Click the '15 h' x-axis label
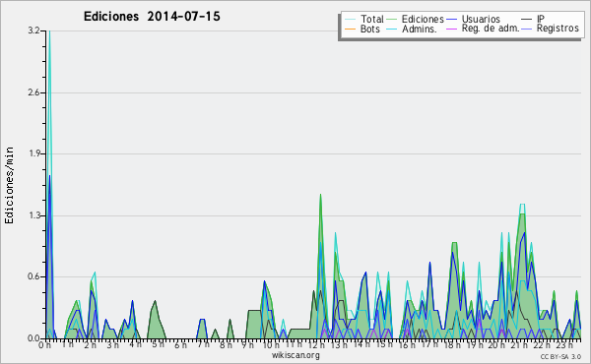Image resolution: width=591 pixels, height=364 pixels. tap(384, 344)
